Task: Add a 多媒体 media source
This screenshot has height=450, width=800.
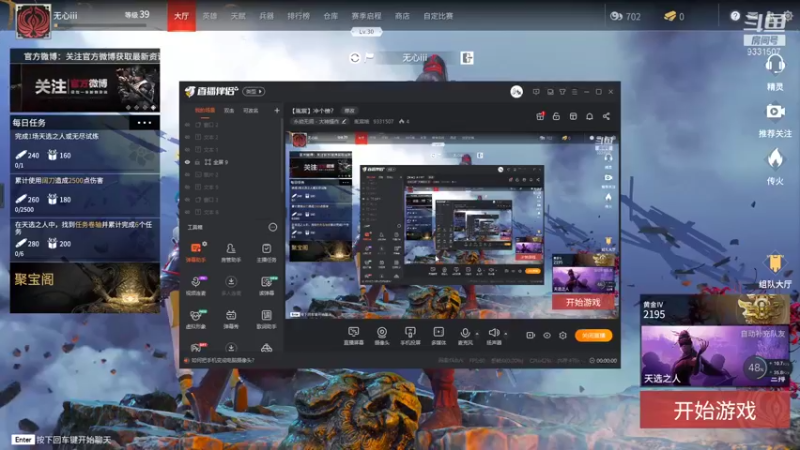Action: 438,336
